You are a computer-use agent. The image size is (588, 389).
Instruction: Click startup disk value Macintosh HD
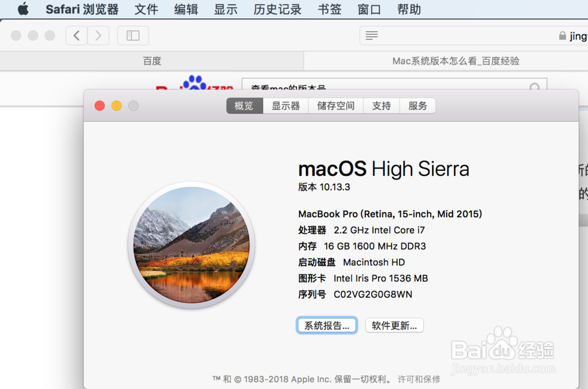pyautogui.click(x=374, y=262)
